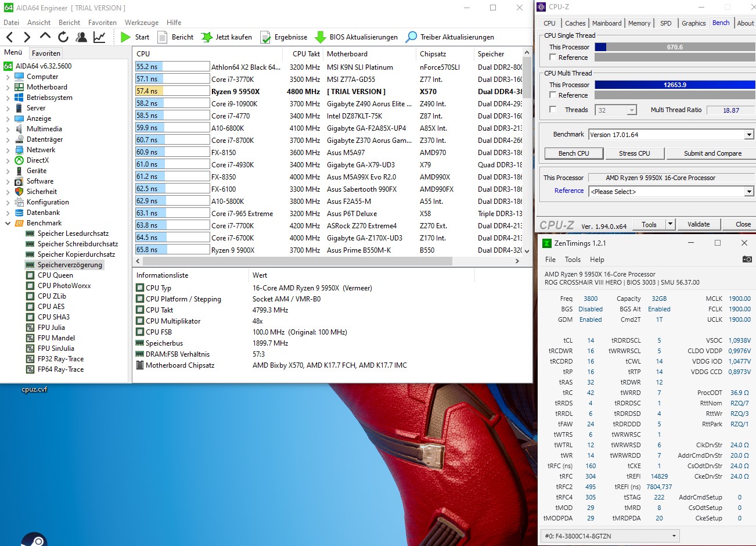Viewport: 756px width, 546px height.
Task: Click the user profile icon in AIDA64 toolbar
Action: tap(81, 37)
